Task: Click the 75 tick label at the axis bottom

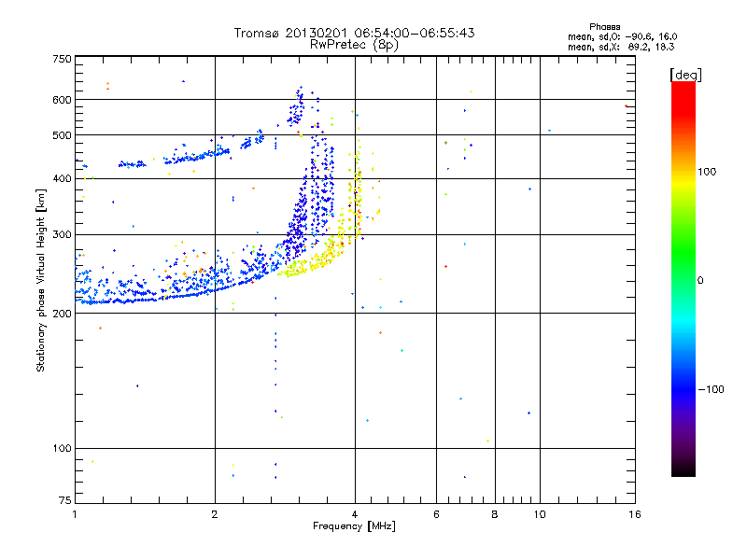Action: point(64,500)
